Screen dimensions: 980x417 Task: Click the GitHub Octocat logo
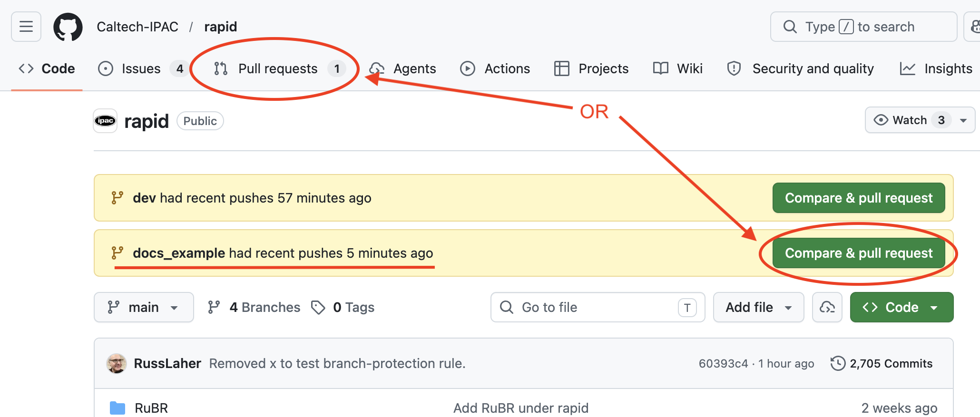(x=68, y=27)
